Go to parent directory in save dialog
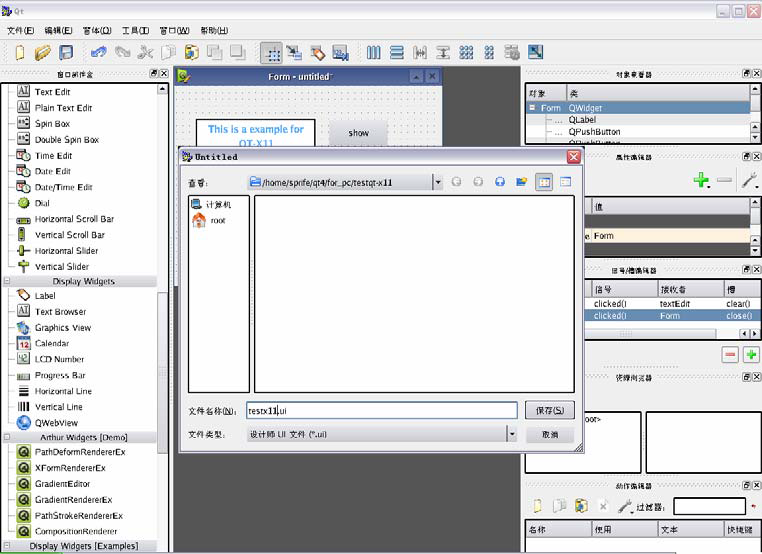The height and width of the screenshot is (554, 762). [x=499, y=182]
